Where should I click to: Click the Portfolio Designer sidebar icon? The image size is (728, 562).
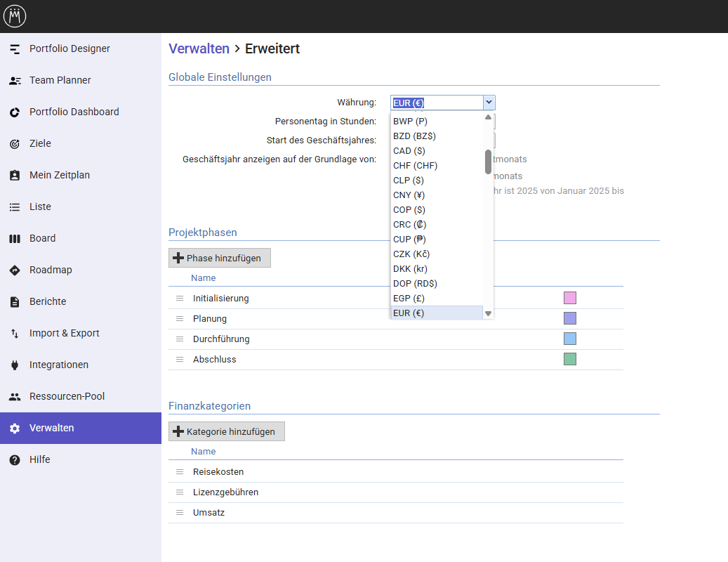[15, 49]
